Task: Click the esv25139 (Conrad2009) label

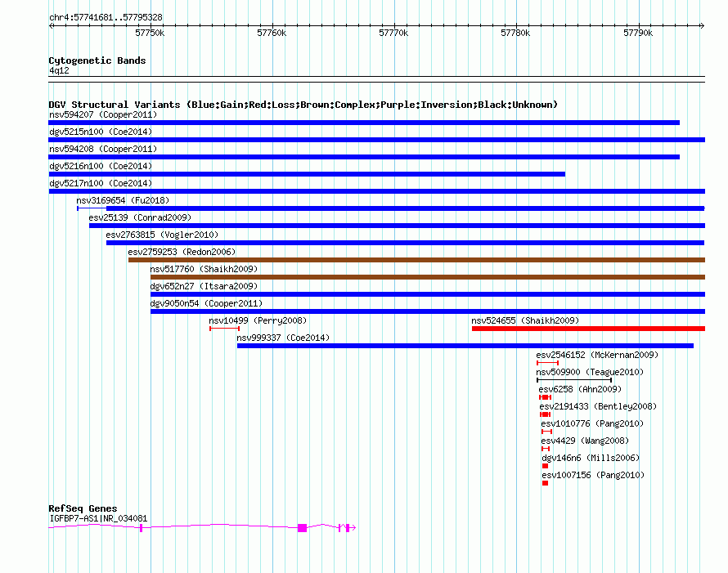Action: coord(140,217)
